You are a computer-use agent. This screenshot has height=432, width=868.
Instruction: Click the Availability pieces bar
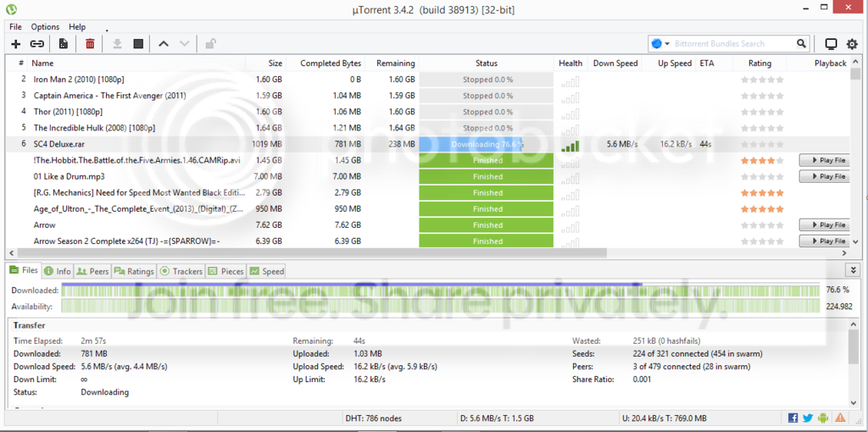440,307
